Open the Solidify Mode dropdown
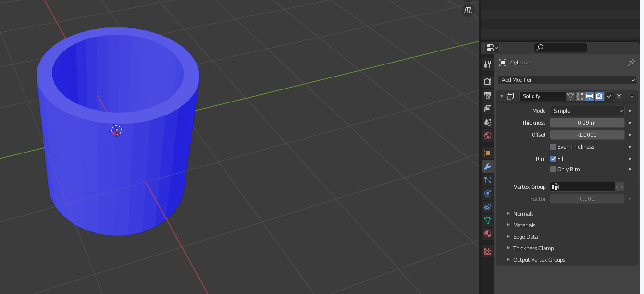The height and width of the screenshot is (294, 644). pos(587,111)
